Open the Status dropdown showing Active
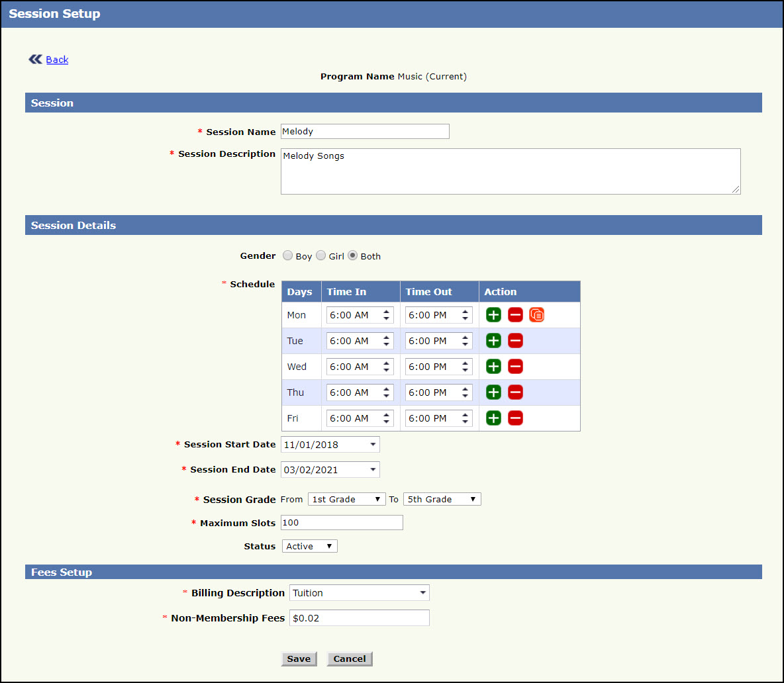 (310, 546)
